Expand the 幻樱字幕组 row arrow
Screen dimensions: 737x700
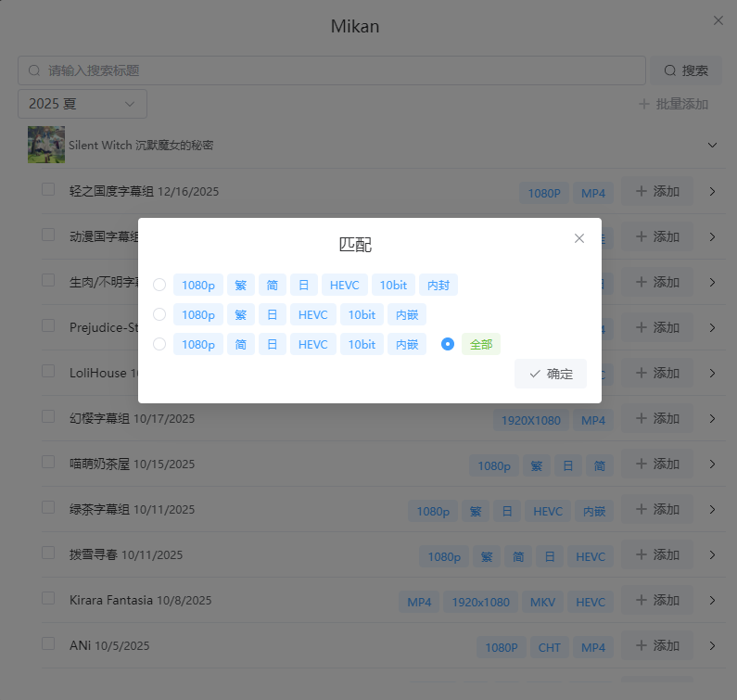712,418
